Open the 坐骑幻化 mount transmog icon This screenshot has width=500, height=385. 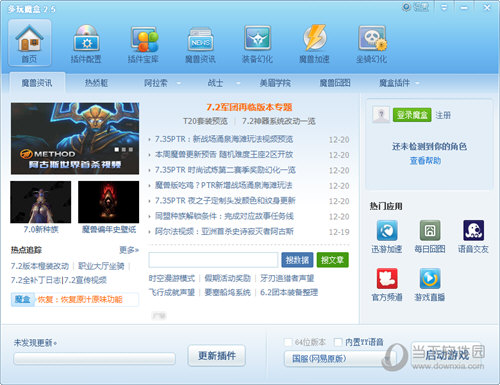tap(371, 43)
